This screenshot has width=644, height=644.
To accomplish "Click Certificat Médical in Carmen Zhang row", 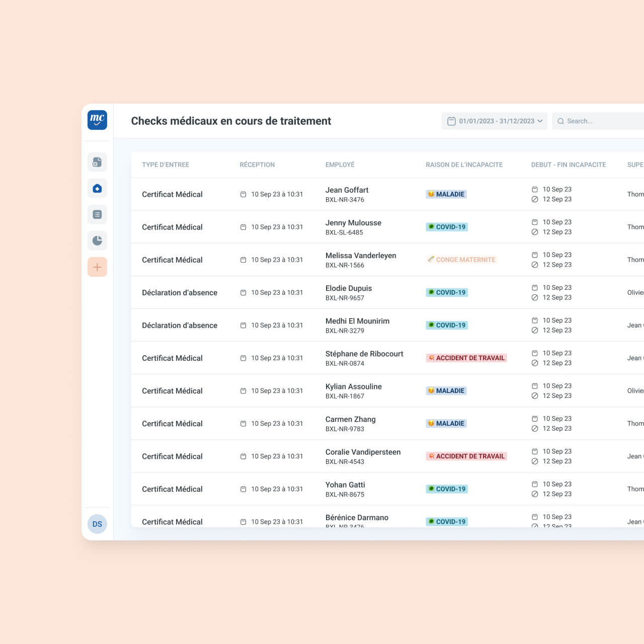I will pos(172,423).
